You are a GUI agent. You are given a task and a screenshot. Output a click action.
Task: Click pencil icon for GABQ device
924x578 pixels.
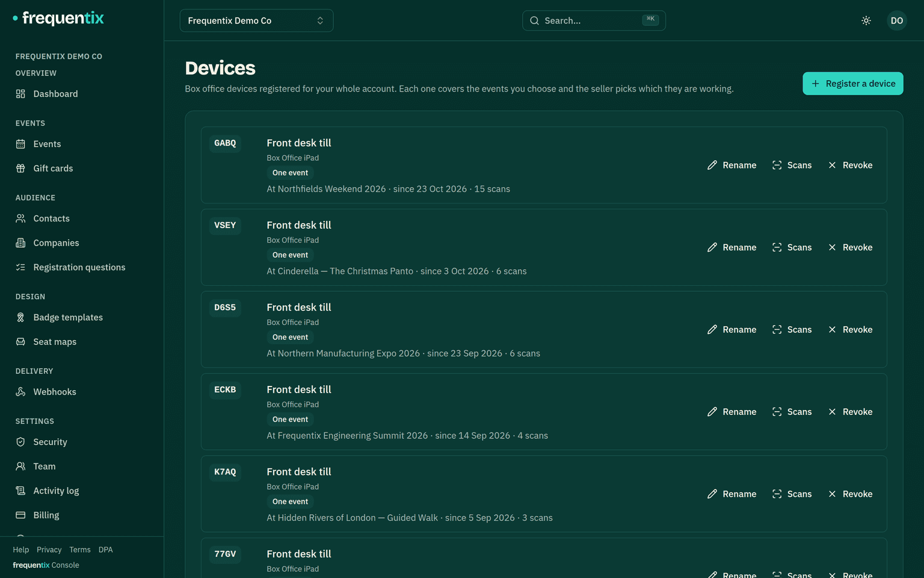[712, 165]
